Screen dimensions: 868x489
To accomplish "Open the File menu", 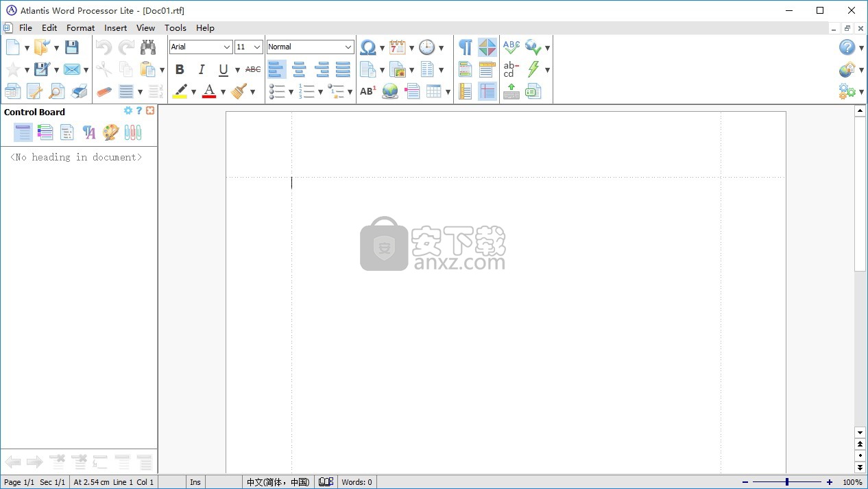I will point(25,28).
